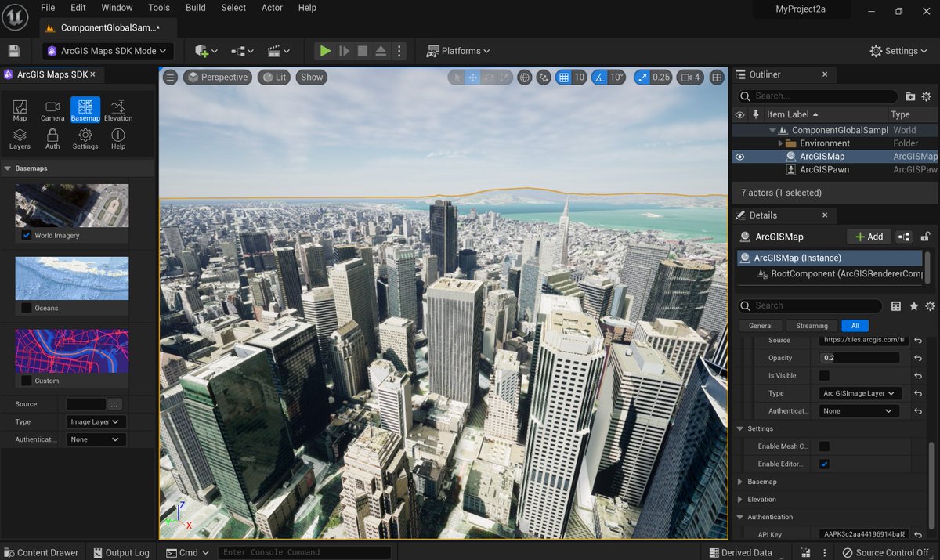
Task: Click the Eject button in toolbar
Action: 381,51
